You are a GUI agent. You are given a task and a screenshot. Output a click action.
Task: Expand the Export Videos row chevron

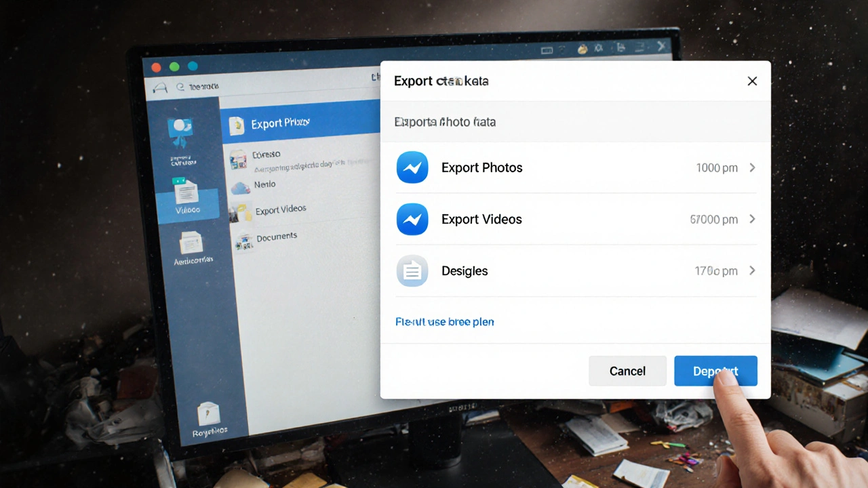752,219
